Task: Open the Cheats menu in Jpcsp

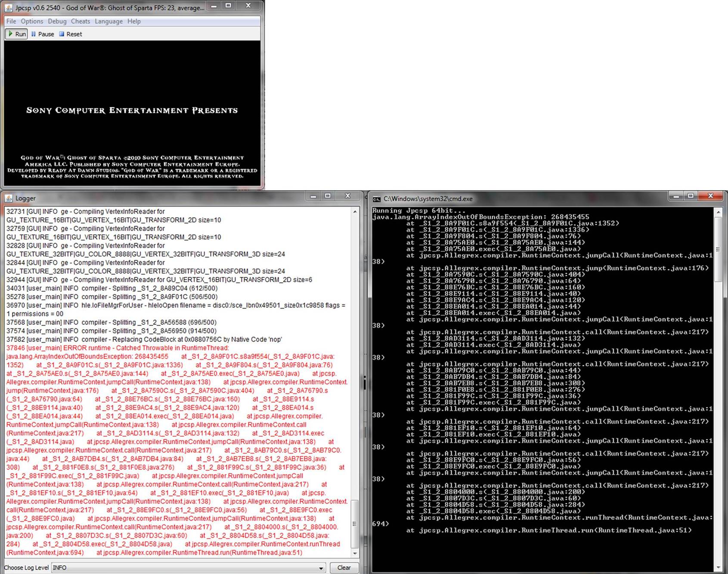Action: click(x=81, y=21)
